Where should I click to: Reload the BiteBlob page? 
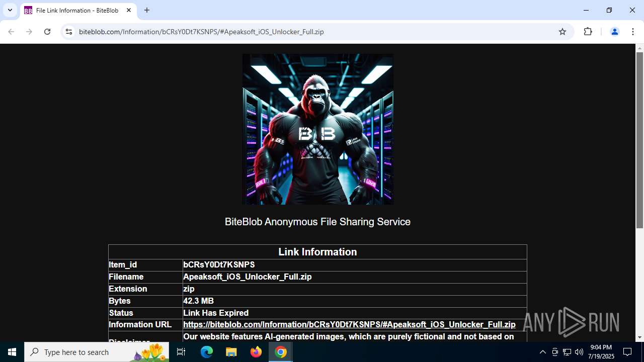[47, 32]
